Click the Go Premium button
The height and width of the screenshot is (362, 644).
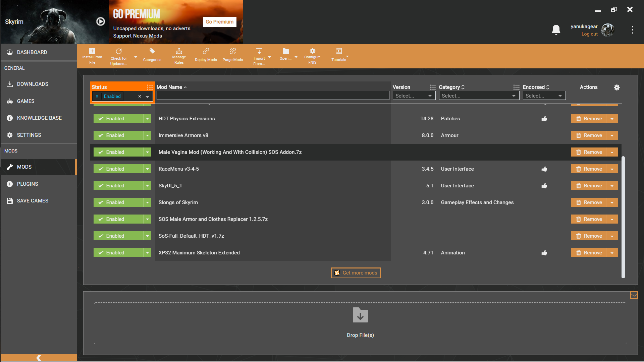[220, 22]
